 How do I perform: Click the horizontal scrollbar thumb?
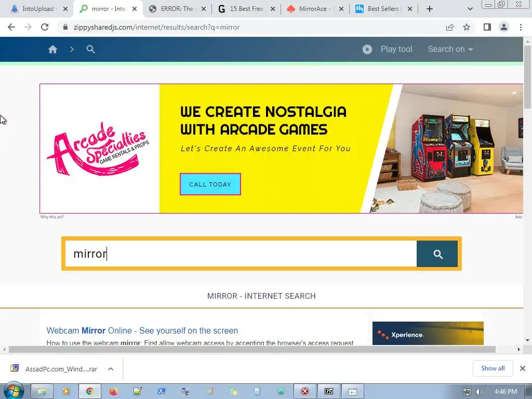(x=252, y=349)
